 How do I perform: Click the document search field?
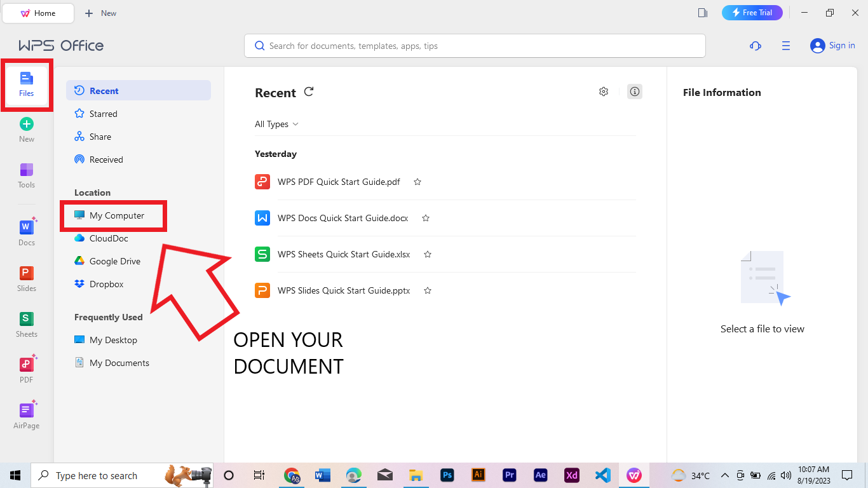point(474,46)
